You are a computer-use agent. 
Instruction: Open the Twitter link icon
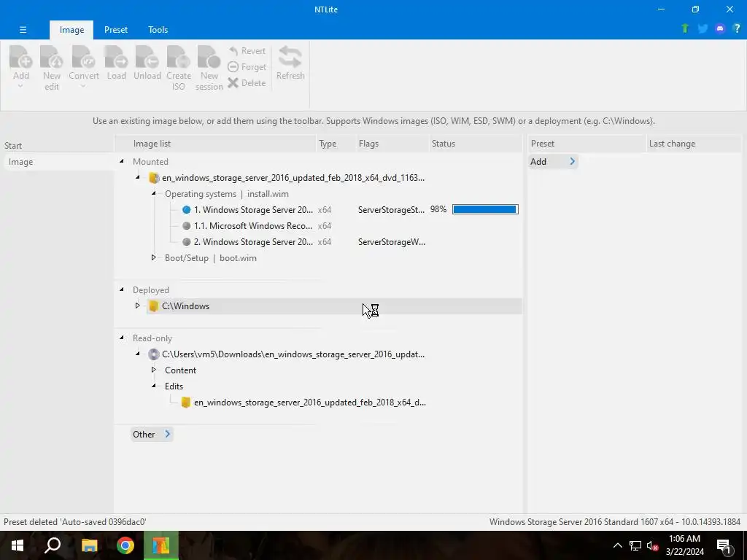[x=703, y=28]
